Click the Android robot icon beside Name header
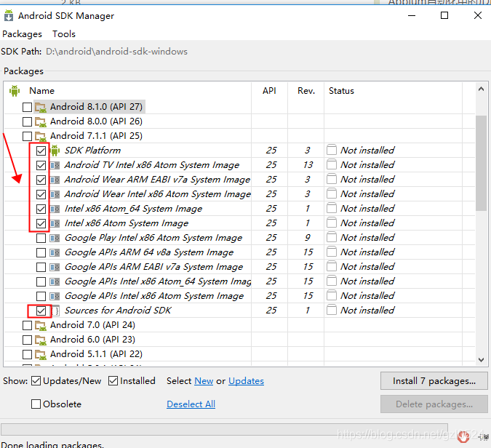 (x=15, y=91)
